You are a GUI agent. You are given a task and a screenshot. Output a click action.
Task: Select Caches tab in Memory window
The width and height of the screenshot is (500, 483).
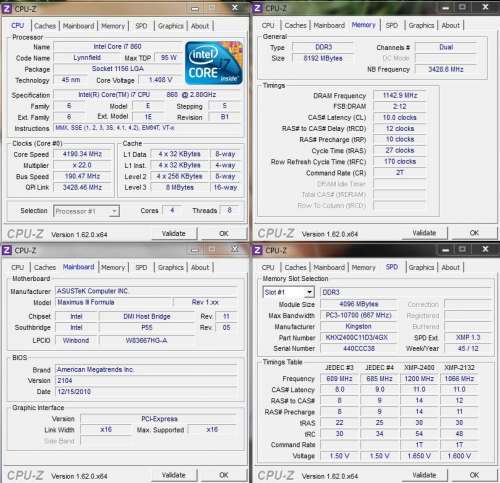pyautogui.click(x=296, y=25)
